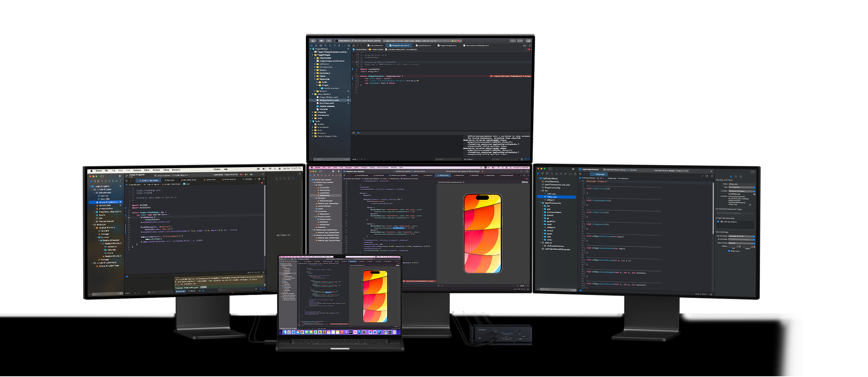Select EntryView.swift in FidgetWidget navigator
868x377 pixels.
(327, 103)
